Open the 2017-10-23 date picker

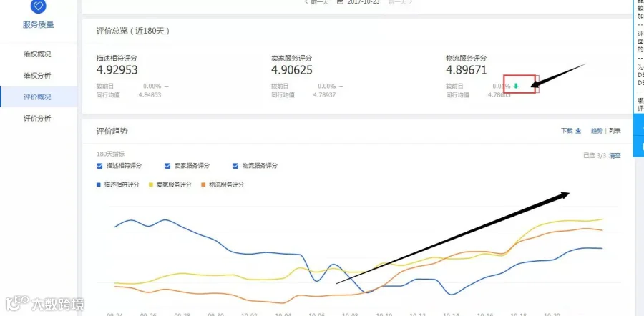[364, 1]
